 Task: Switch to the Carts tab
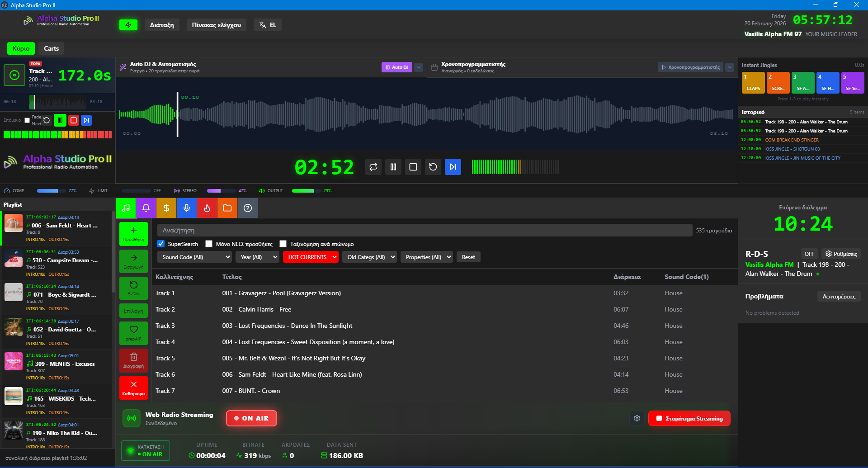[x=51, y=48]
